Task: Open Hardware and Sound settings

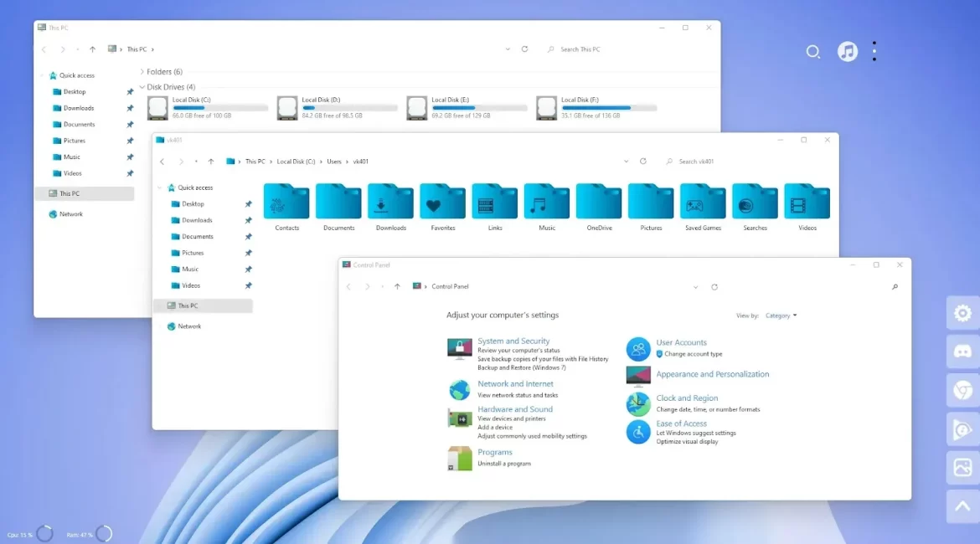Action: [515, 409]
